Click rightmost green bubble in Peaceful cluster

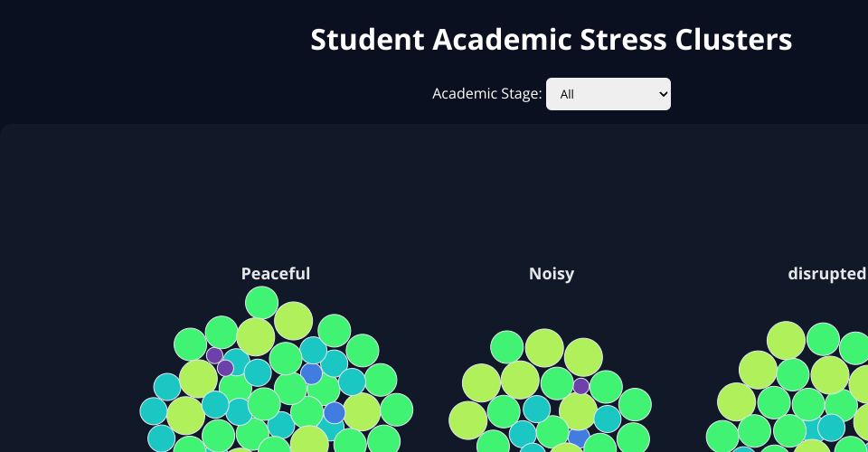click(397, 410)
